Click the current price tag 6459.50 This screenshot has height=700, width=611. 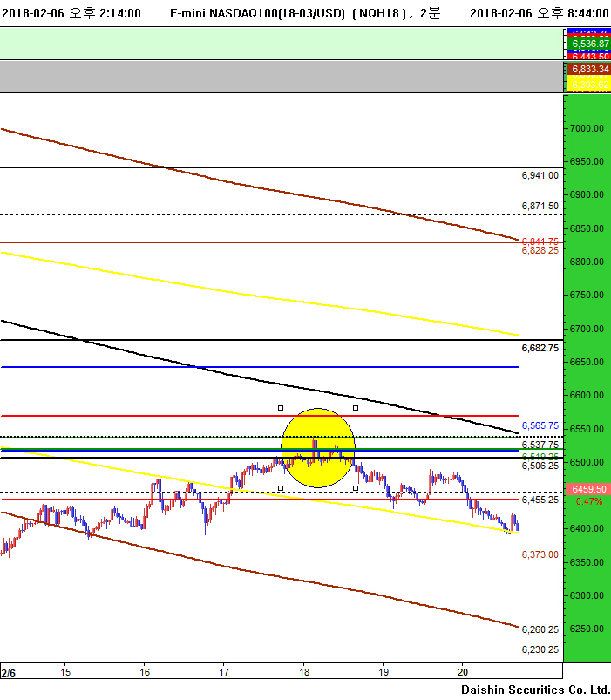coord(587,489)
